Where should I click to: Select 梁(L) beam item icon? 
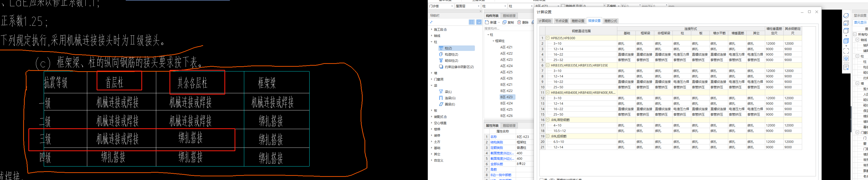(x=441, y=91)
